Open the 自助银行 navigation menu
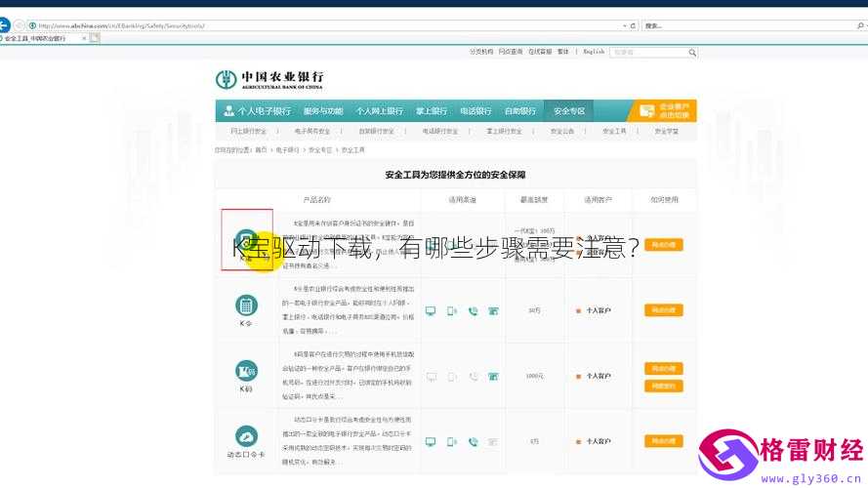Image resolution: width=868 pixels, height=488 pixels. [x=519, y=111]
